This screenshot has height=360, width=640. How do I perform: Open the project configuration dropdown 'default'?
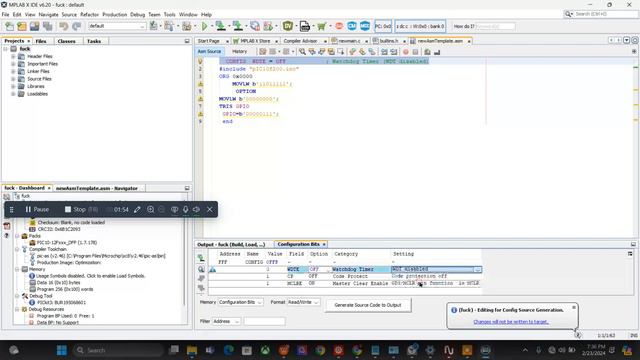[x=117, y=26]
